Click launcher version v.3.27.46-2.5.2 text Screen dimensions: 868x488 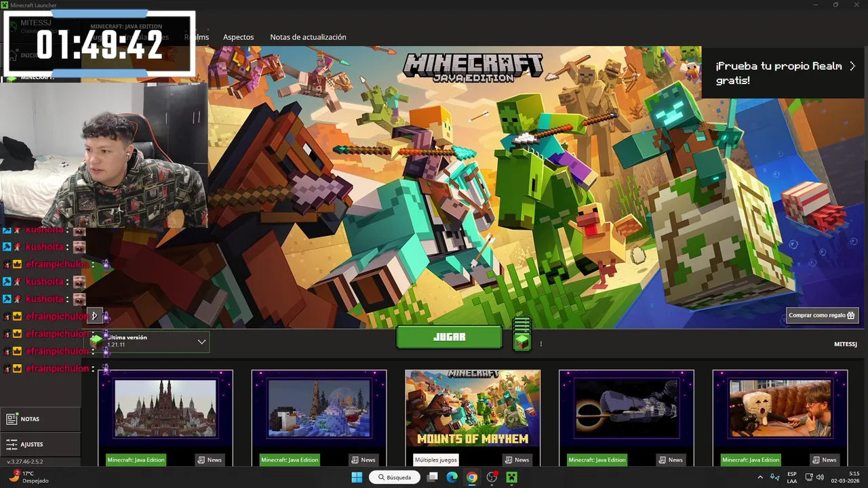tap(25, 462)
